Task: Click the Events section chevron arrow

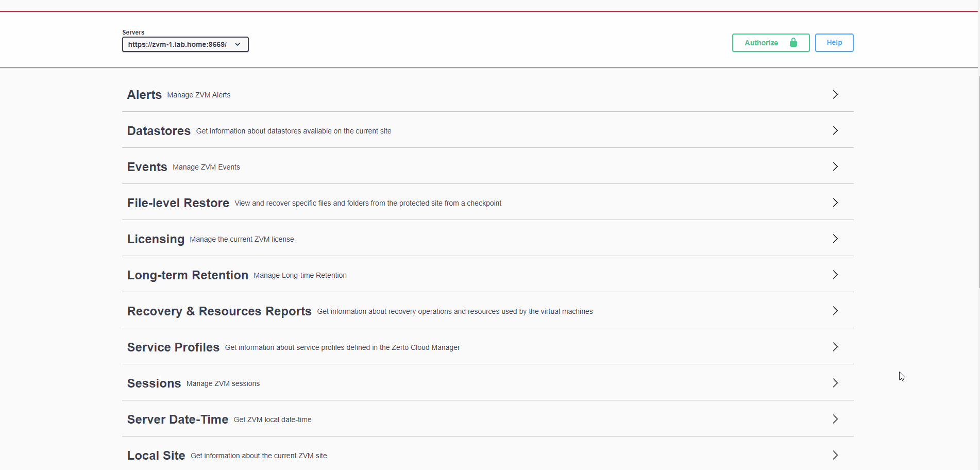Action: click(x=835, y=167)
